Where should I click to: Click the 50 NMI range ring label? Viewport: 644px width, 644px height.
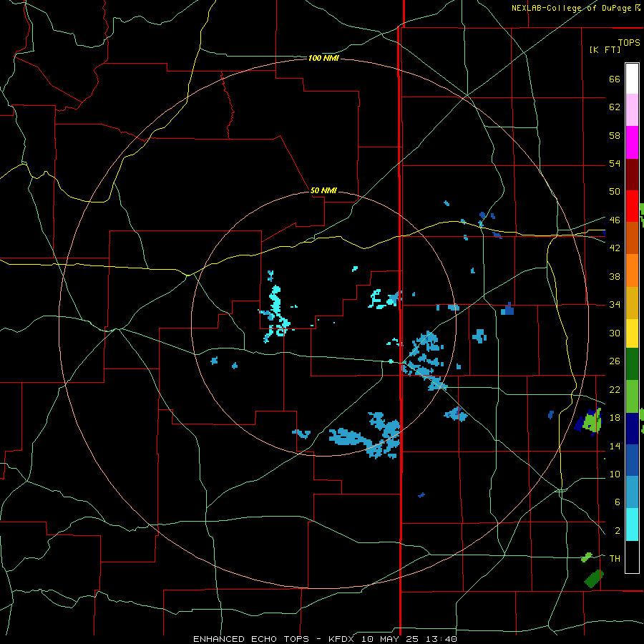(x=323, y=190)
